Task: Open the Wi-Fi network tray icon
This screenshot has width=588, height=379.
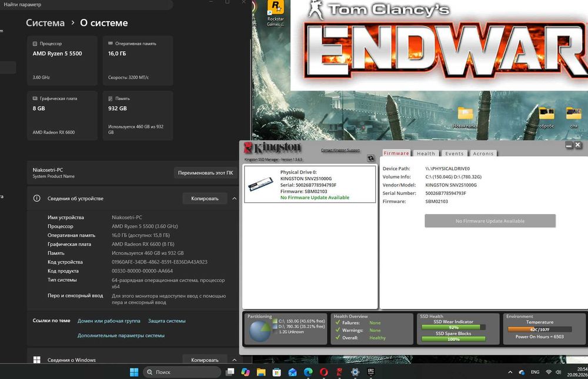Action: click(549, 373)
